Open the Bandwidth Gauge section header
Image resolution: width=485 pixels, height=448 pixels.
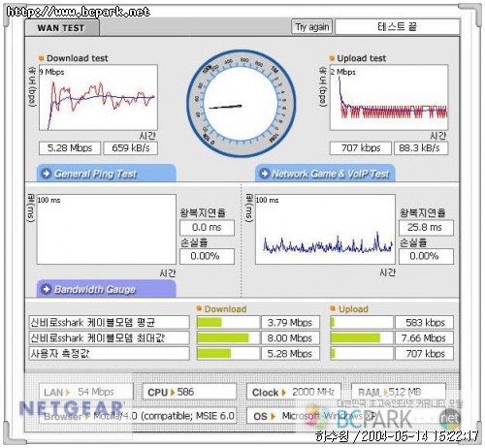(x=107, y=289)
